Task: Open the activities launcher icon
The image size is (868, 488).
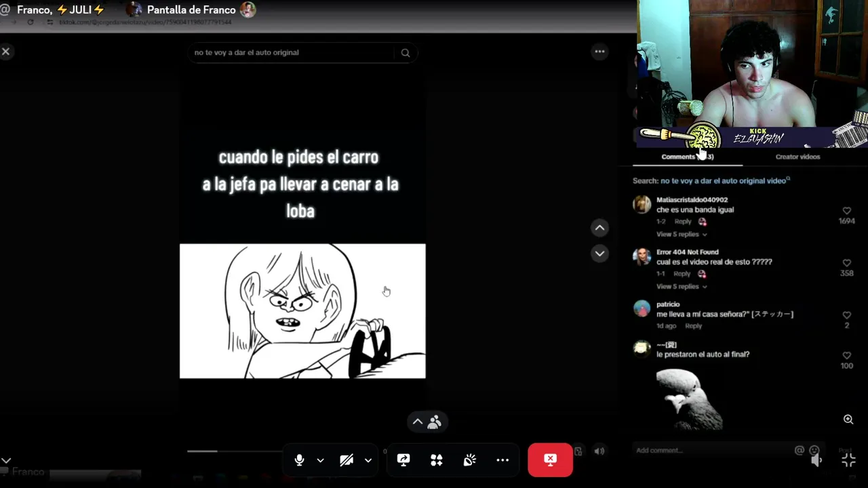Action: point(437,460)
